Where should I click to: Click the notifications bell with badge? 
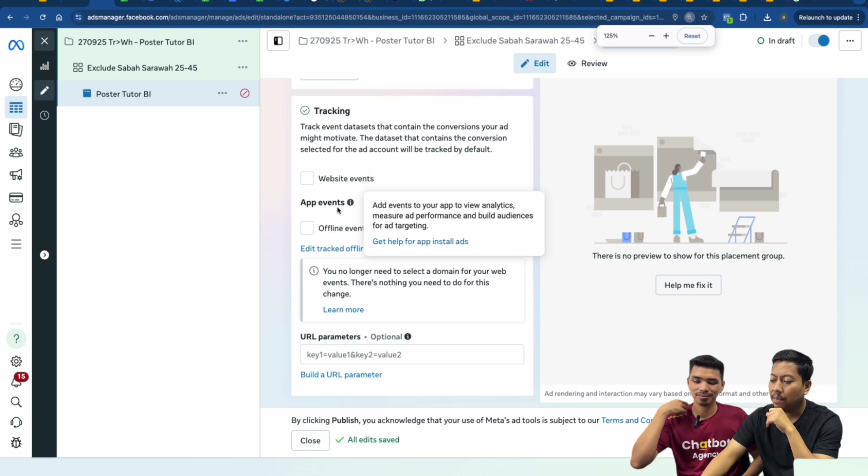16,381
